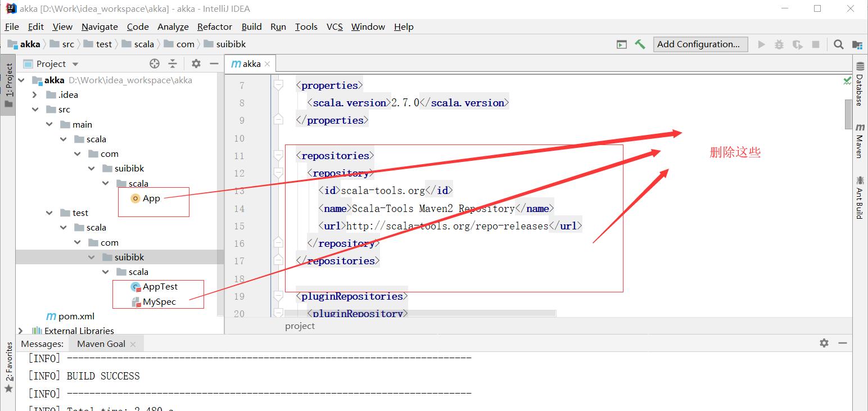Collapse the main folder
Viewport: 868px width, 411px height.
click(49, 124)
